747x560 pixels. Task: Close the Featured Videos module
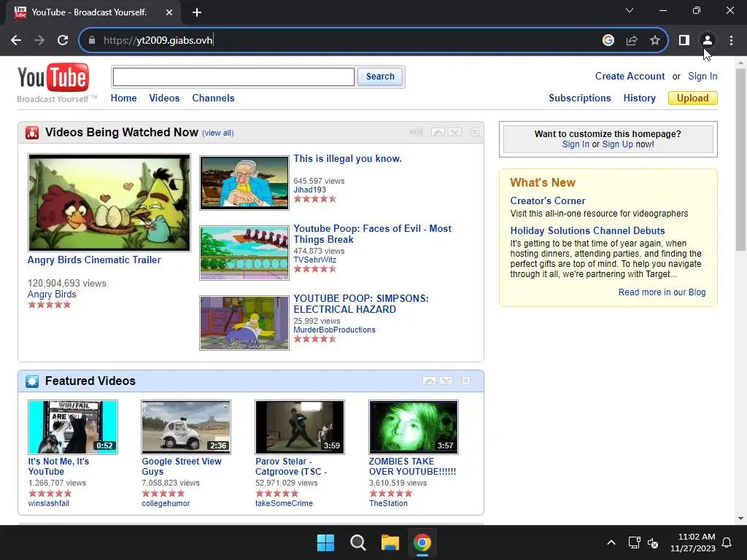point(466,381)
